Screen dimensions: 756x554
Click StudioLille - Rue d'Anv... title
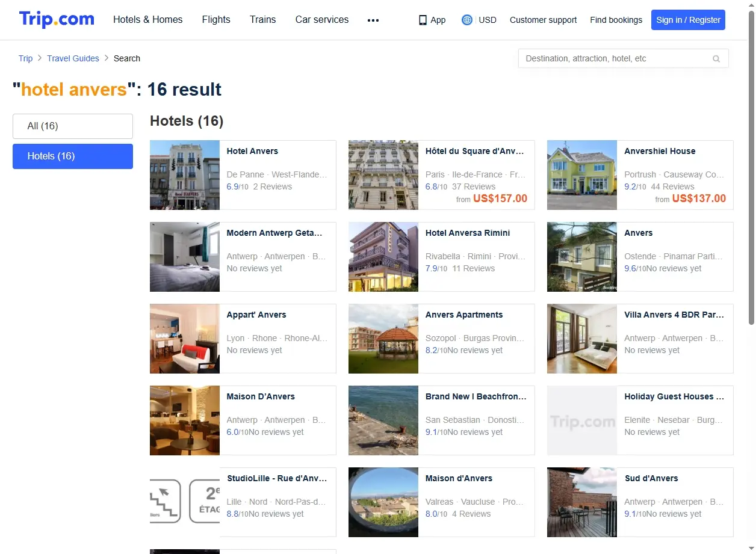tap(277, 479)
